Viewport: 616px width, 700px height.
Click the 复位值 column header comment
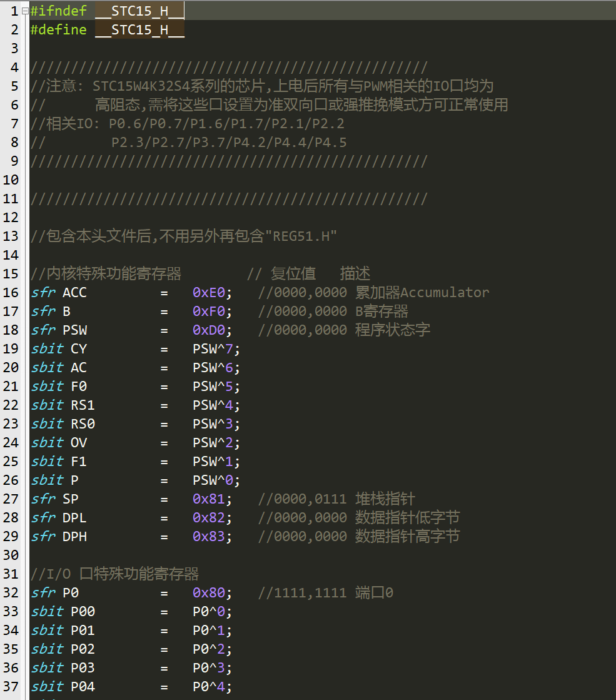pyautogui.click(x=293, y=273)
